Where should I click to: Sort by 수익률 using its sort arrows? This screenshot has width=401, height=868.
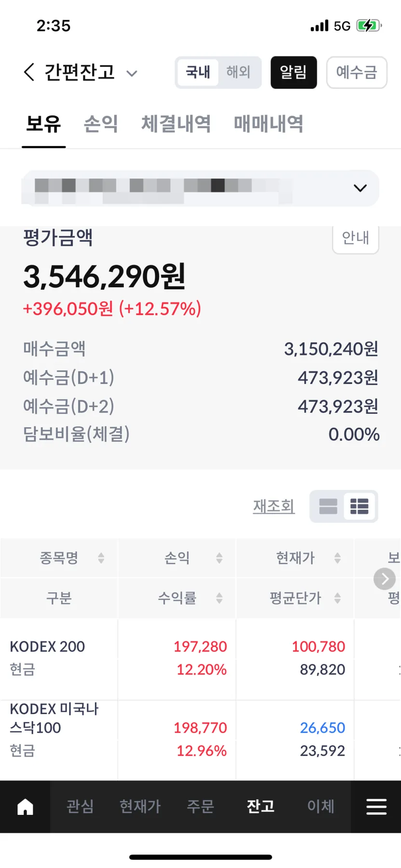point(219,598)
